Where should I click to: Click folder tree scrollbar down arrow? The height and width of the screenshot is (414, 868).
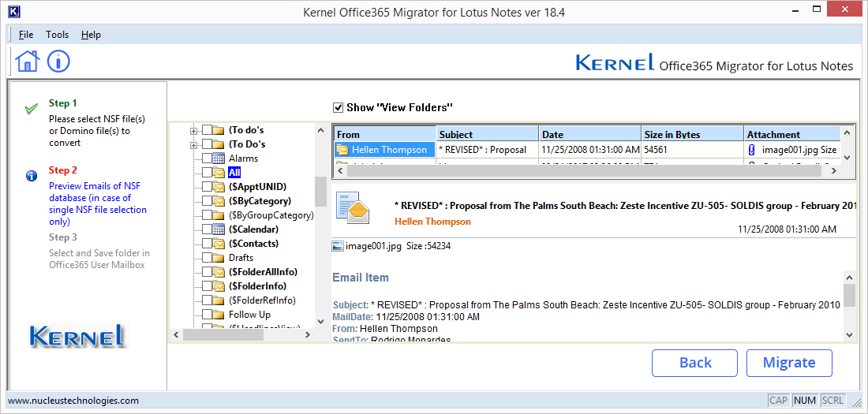320,322
